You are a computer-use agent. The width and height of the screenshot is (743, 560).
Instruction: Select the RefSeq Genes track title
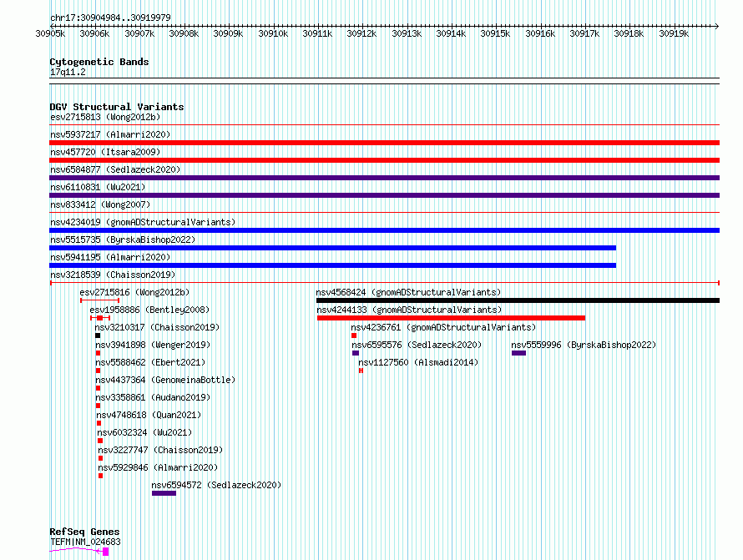tap(84, 532)
